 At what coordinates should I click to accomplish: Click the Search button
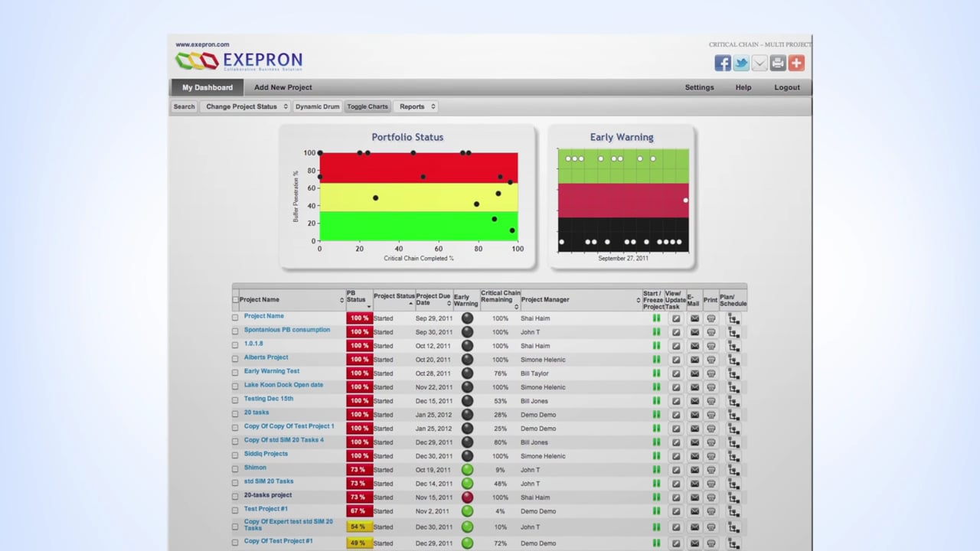tap(184, 106)
